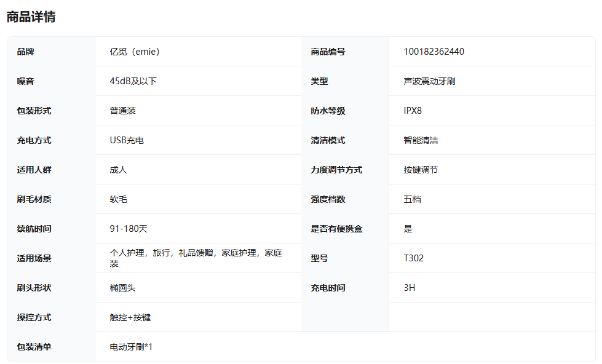Click the package list value 电动牙刷*1
The height and width of the screenshot is (364, 602).
(x=130, y=347)
